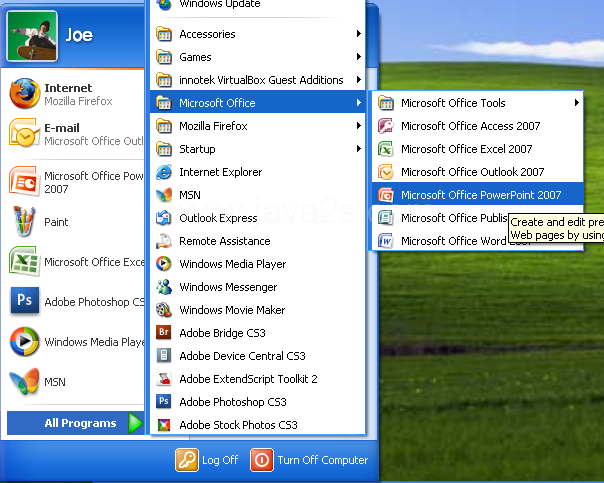Click the Excel icon in recent programs
This screenshot has width=604, height=483.
pyautogui.click(x=25, y=261)
